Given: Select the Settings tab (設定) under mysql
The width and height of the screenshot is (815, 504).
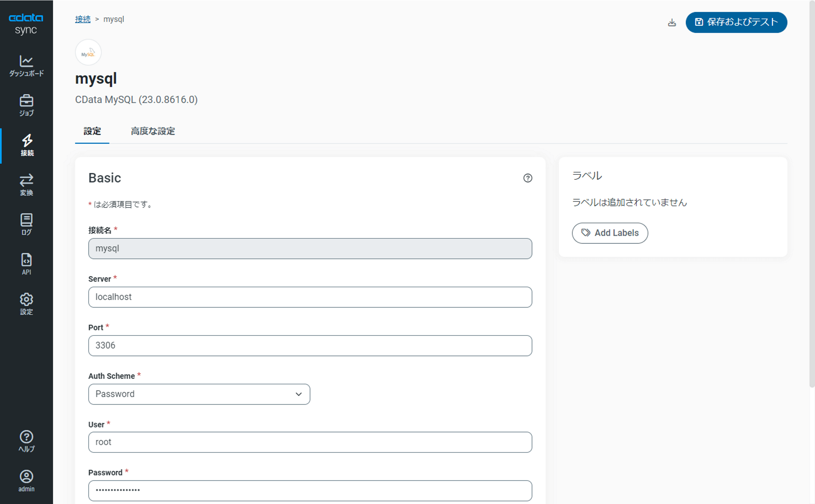Looking at the screenshot, I should (92, 131).
